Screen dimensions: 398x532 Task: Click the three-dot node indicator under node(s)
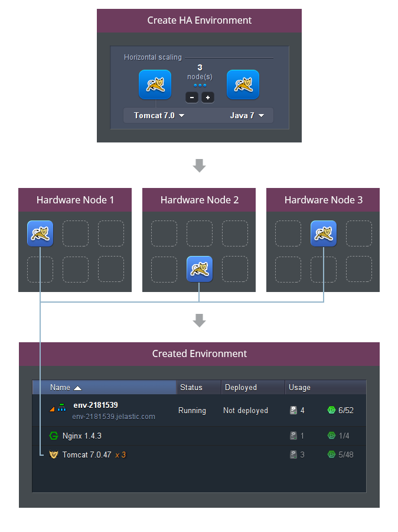(x=200, y=86)
